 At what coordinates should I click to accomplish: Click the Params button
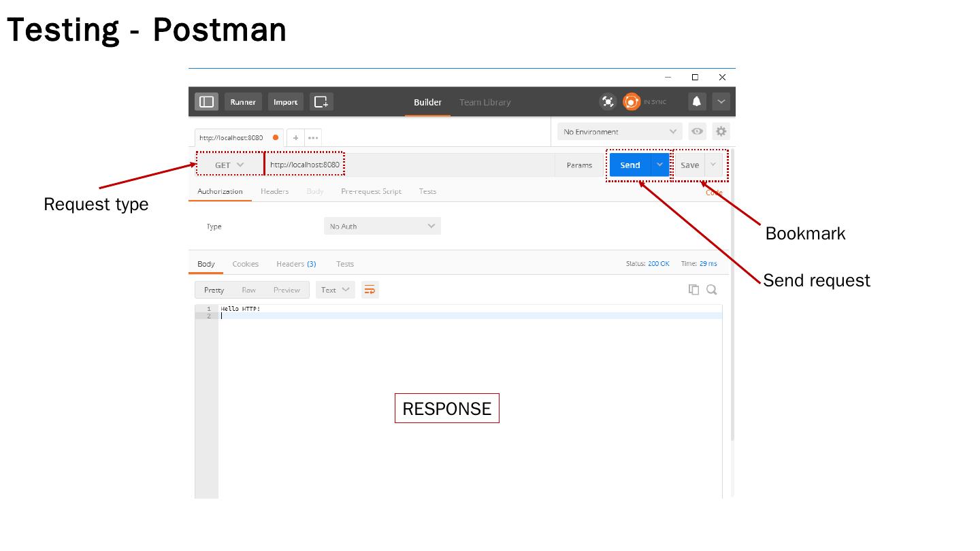point(579,165)
